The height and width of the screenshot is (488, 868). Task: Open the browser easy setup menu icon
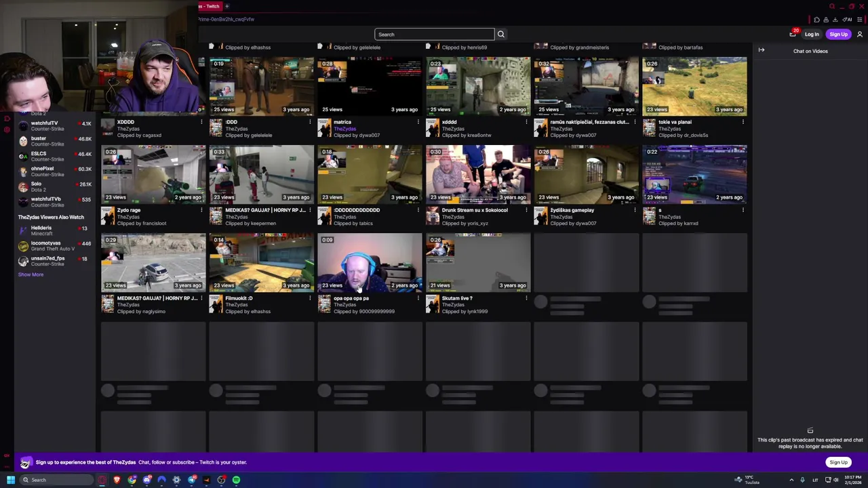(860, 20)
